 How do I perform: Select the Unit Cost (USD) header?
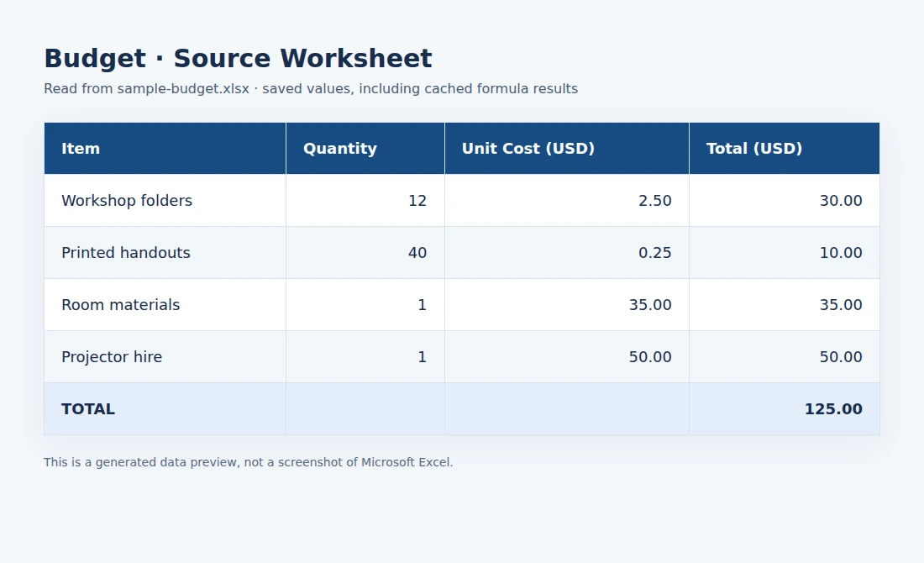point(567,149)
